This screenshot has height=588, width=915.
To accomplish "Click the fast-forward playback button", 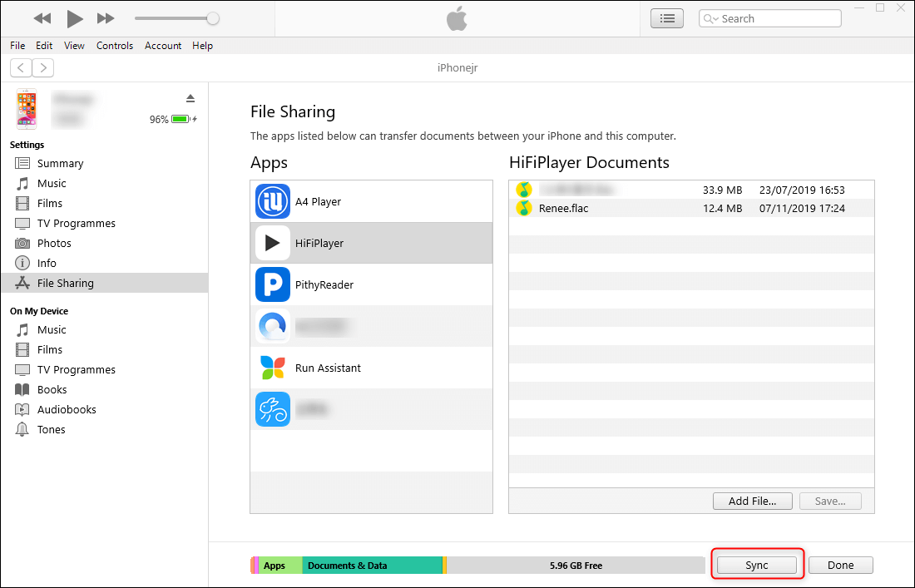I will (x=106, y=18).
